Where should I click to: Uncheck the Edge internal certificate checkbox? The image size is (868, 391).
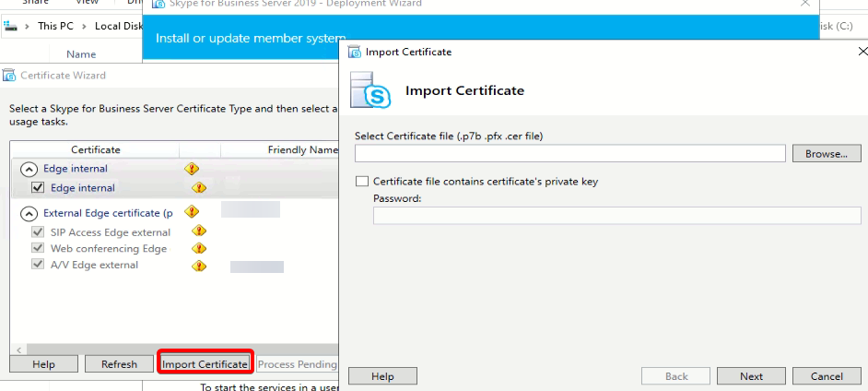(x=38, y=188)
